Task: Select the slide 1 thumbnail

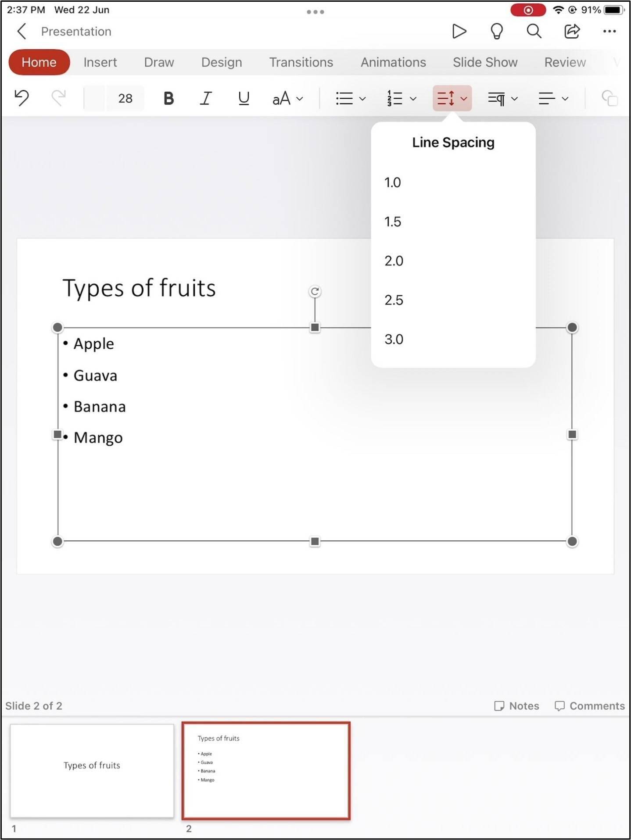Action: [x=92, y=771]
